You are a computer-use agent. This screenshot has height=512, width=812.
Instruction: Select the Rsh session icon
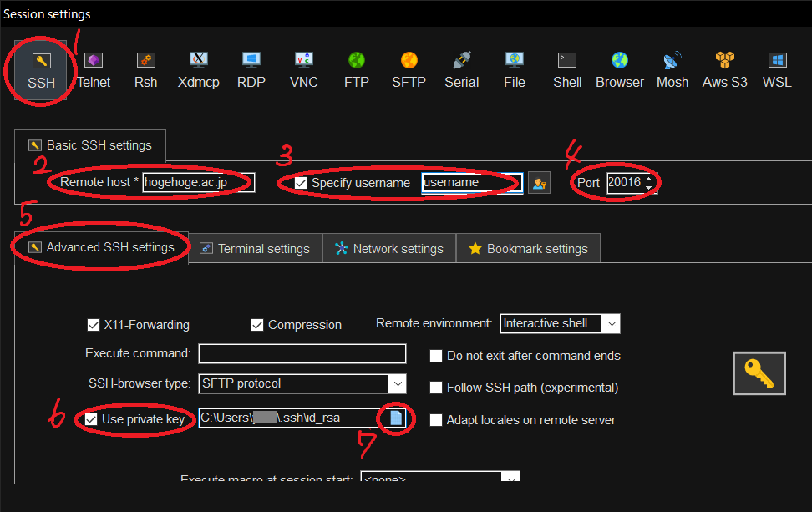tap(146, 70)
